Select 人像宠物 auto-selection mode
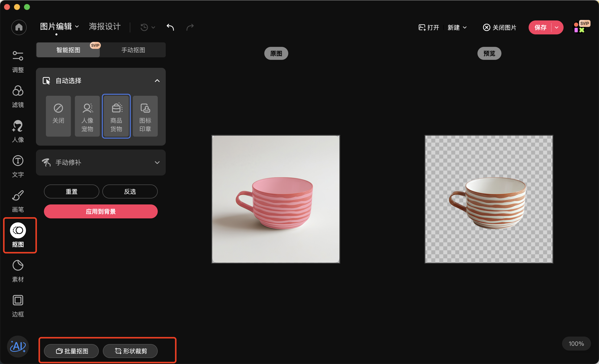The height and width of the screenshot is (364, 599). click(87, 116)
